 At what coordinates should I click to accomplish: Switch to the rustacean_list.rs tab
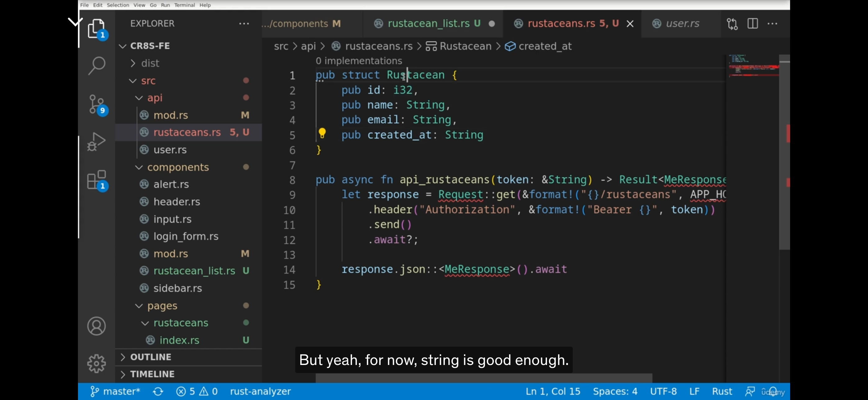[x=428, y=24]
